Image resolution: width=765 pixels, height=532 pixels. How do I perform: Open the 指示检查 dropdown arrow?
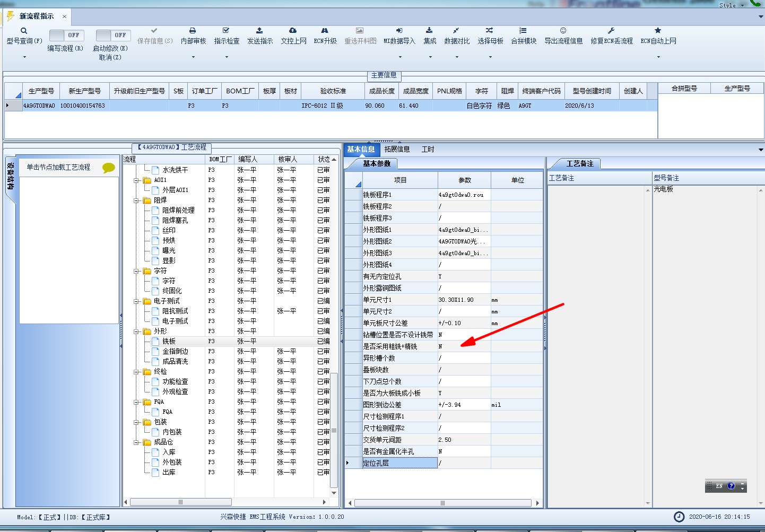click(227, 57)
